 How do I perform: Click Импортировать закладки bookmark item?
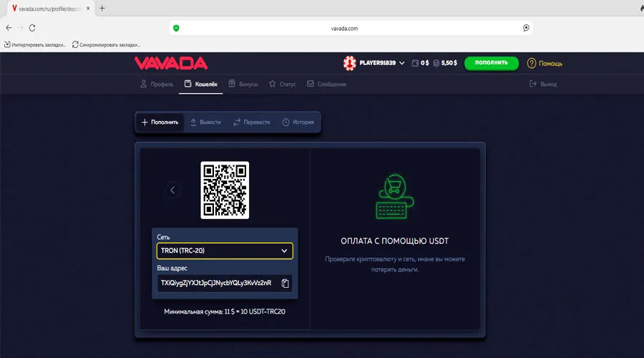point(35,45)
